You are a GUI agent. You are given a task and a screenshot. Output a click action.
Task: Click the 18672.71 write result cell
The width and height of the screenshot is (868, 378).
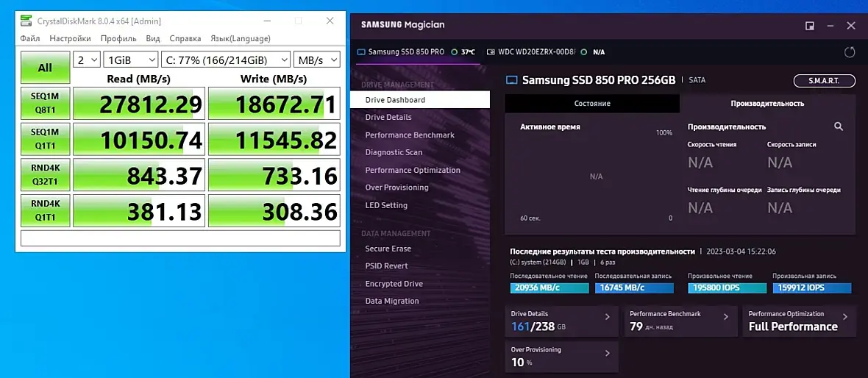coord(274,103)
